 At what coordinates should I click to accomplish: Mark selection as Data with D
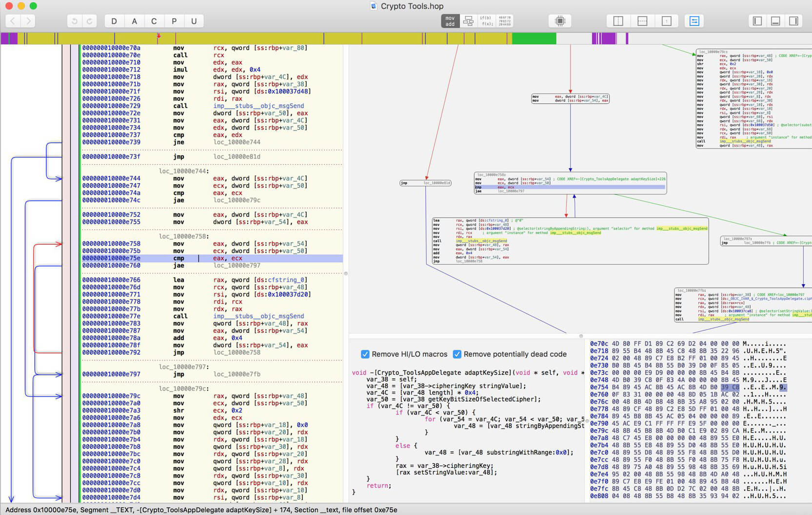click(x=114, y=21)
